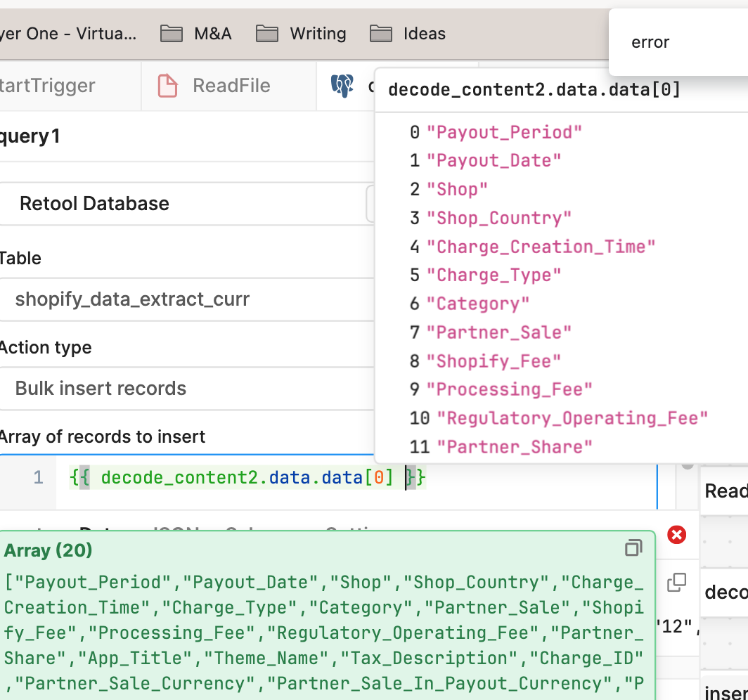Click the "Partner_Sale" entry in preview
748x700 pixels.
(499, 332)
